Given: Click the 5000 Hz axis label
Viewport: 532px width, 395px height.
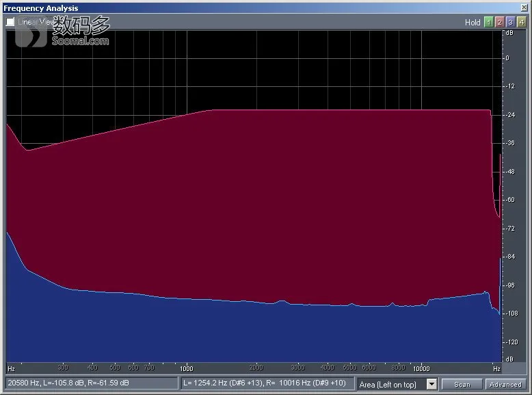Looking at the screenshot, I should click(350, 368).
